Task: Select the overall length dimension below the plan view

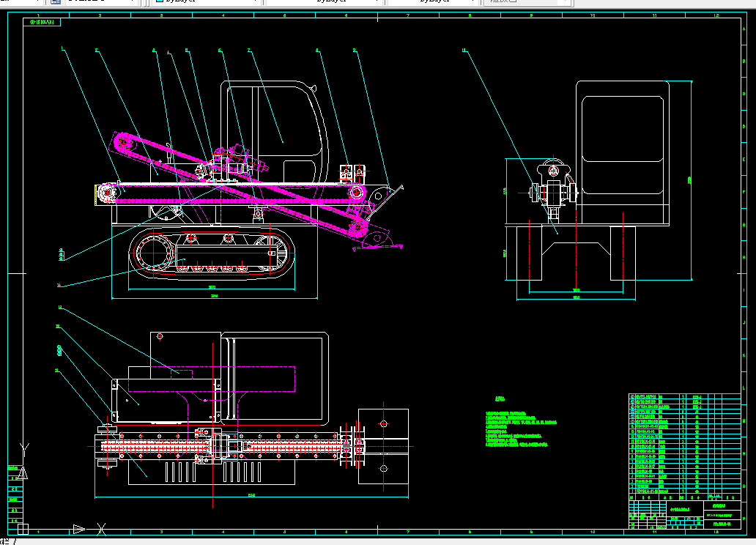Action: coord(251,495)
